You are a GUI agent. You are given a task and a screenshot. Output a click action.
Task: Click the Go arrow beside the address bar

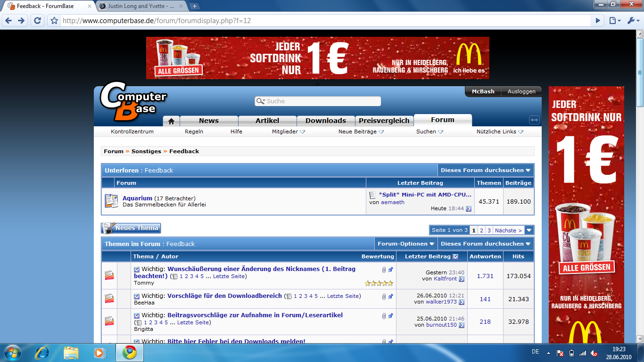(598, 21)
